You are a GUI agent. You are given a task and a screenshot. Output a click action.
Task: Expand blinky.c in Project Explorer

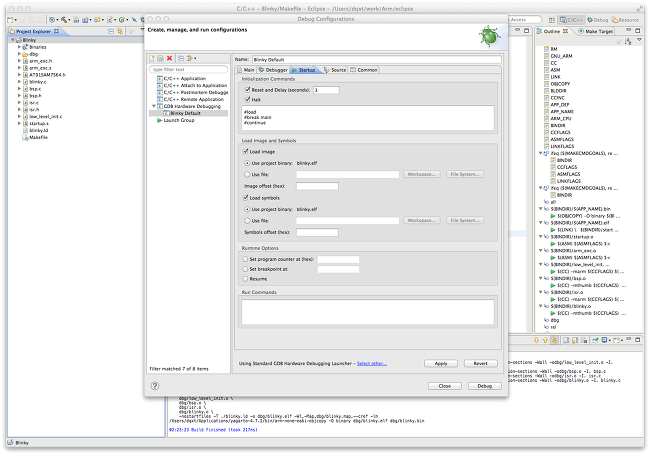tap(19, 82)
